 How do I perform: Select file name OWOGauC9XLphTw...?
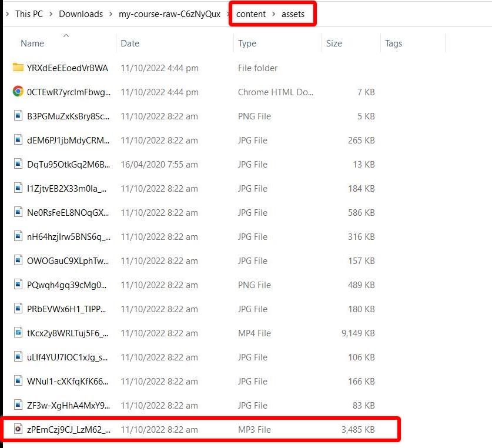[x=68, y=261]
